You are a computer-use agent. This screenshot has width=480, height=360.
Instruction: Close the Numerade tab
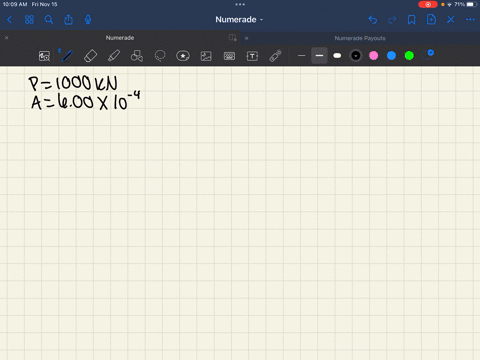point(7,38)
